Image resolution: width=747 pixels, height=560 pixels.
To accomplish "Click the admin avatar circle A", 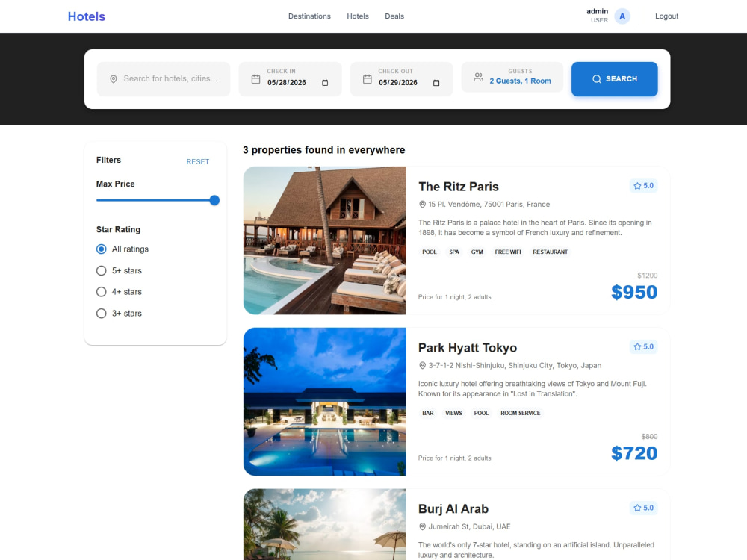I will coord(622,16).
